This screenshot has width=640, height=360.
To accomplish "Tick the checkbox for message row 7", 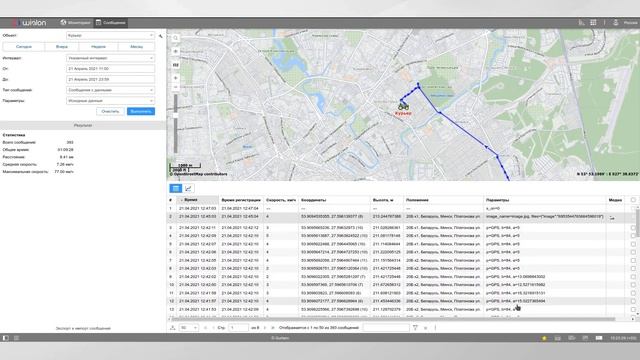I will coord(633,260).
